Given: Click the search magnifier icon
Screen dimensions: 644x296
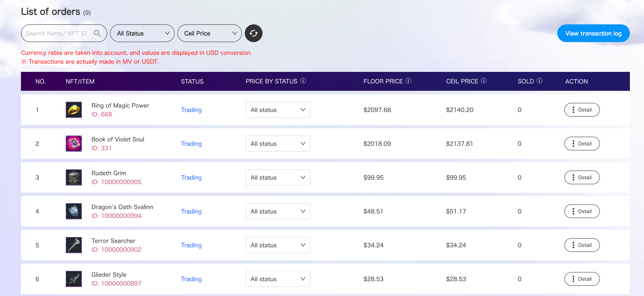Looking at the screenshot, I should point(97,33).
